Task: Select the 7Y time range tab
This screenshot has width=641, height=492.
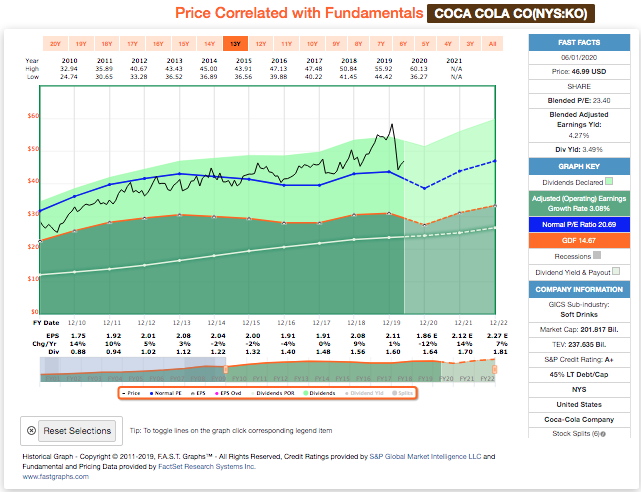Action: 381,44
